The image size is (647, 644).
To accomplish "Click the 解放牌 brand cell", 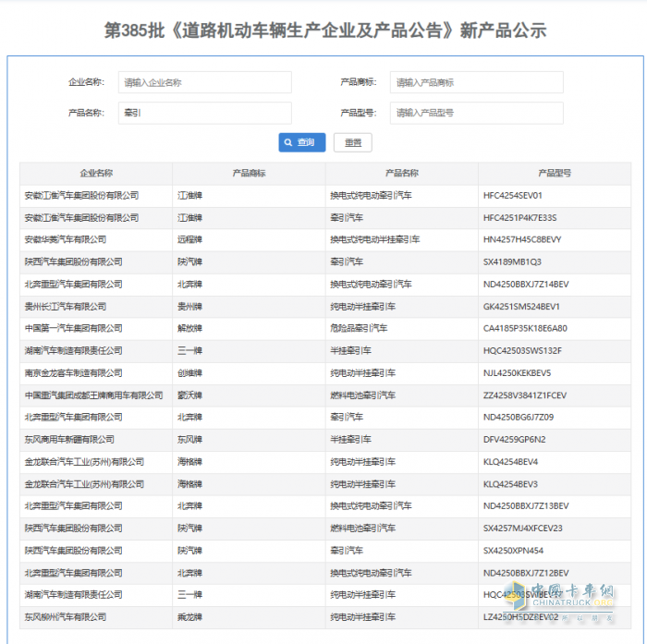I will [x=190, y=329].
